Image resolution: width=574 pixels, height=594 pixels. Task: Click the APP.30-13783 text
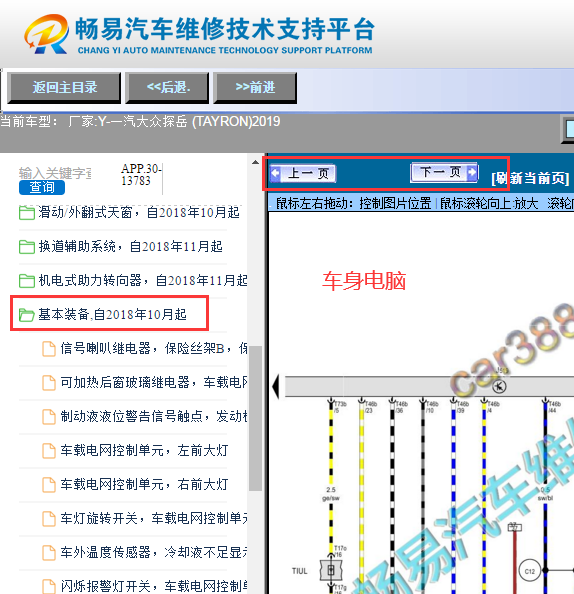pos(141,175)
